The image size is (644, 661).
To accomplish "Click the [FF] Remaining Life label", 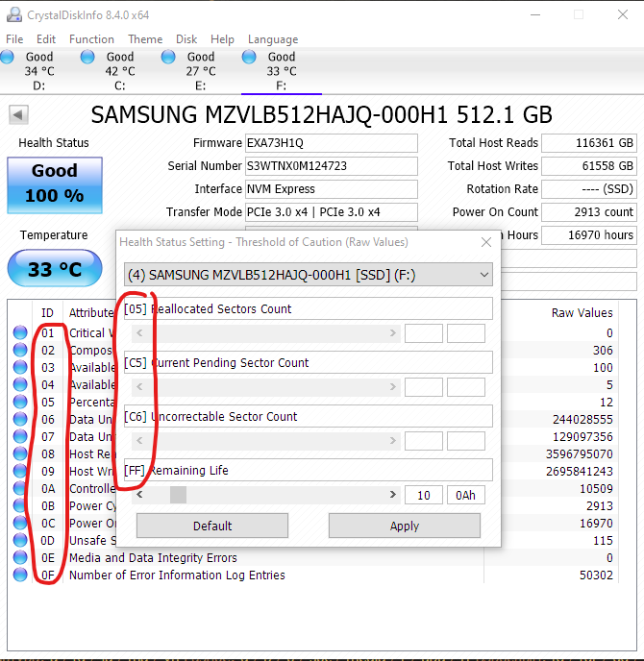I will coord(309,470).
